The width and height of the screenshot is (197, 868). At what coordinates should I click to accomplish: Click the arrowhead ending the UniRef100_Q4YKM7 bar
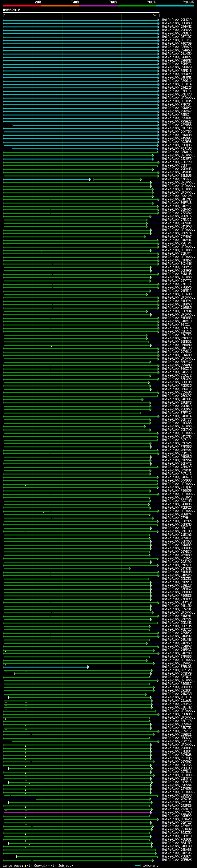tap(130, 569)
